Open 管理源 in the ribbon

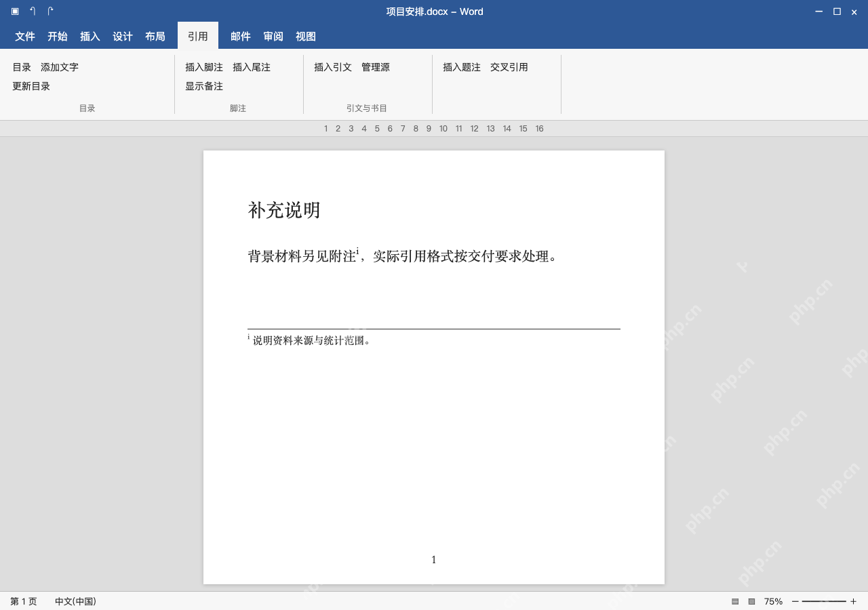pos(376,67)
